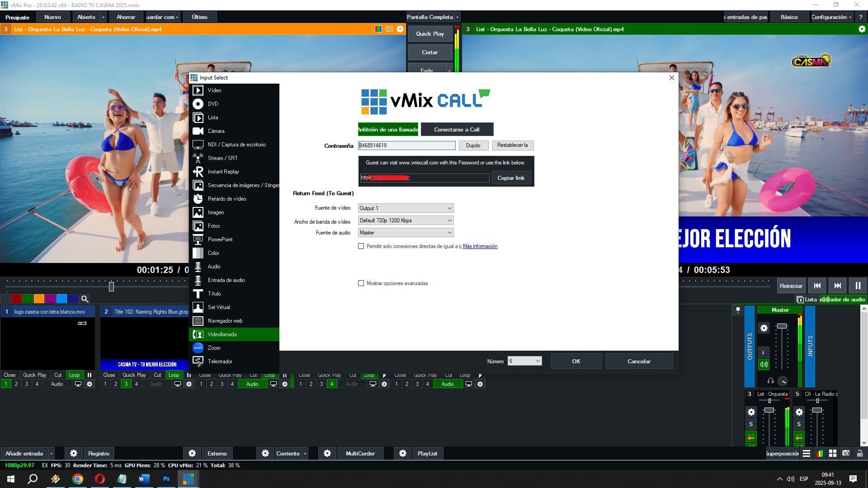Screen dimensions: 868x488
Task: Select Cámara in Input Select list
Action: 234,131
